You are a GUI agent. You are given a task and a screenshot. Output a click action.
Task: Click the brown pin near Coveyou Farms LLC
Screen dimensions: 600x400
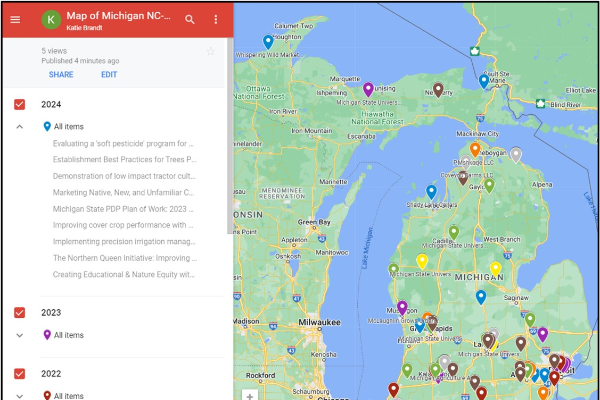point(463,178)
